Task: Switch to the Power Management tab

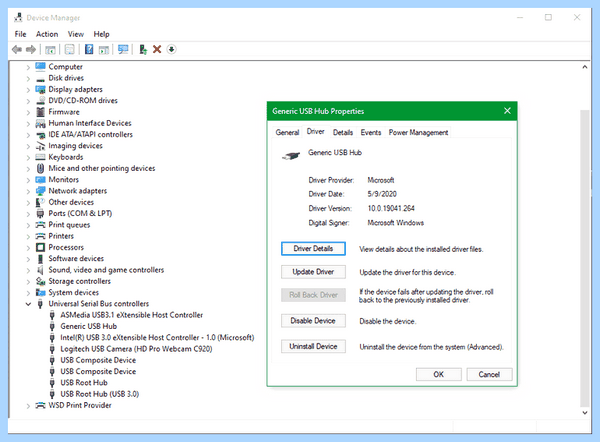Action: [418, 132]
